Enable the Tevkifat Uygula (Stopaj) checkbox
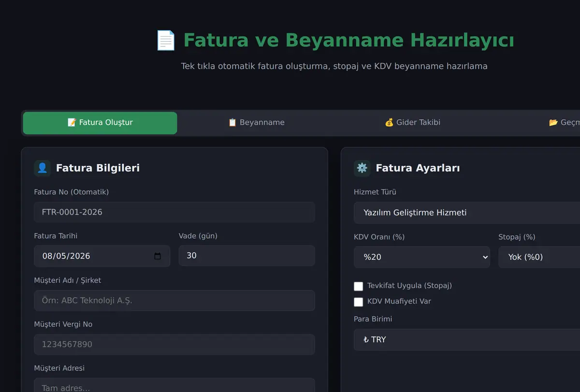 [358, 286]
